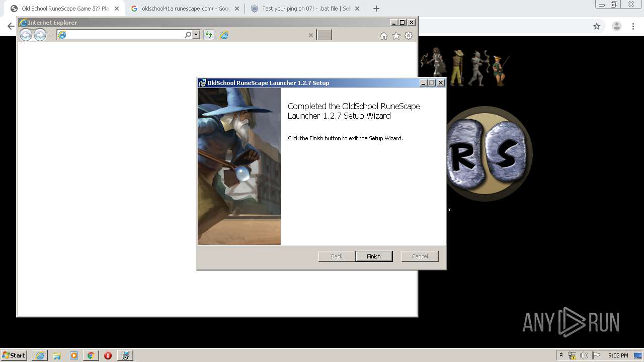The height and width of the screenshot is (362, 644).
Task: Go to the IE home page
Action: (384, 36)
